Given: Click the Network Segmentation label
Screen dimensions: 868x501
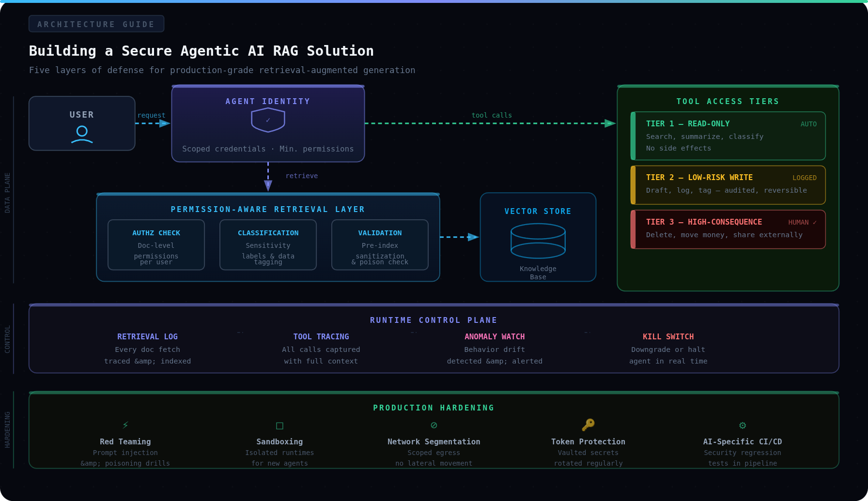Looking at the screenshot, I should [434, 442].
